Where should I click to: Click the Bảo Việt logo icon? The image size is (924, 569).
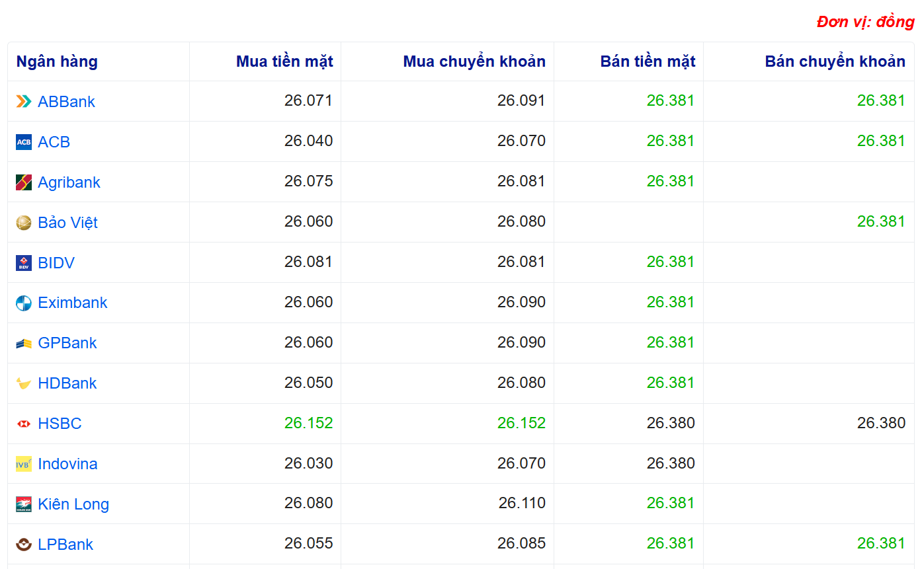24,223
